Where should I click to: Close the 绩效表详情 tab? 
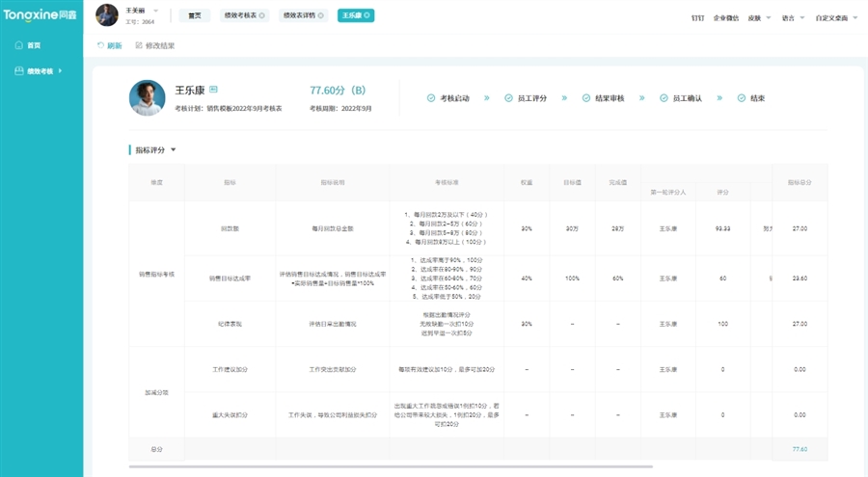coord(318,16)
